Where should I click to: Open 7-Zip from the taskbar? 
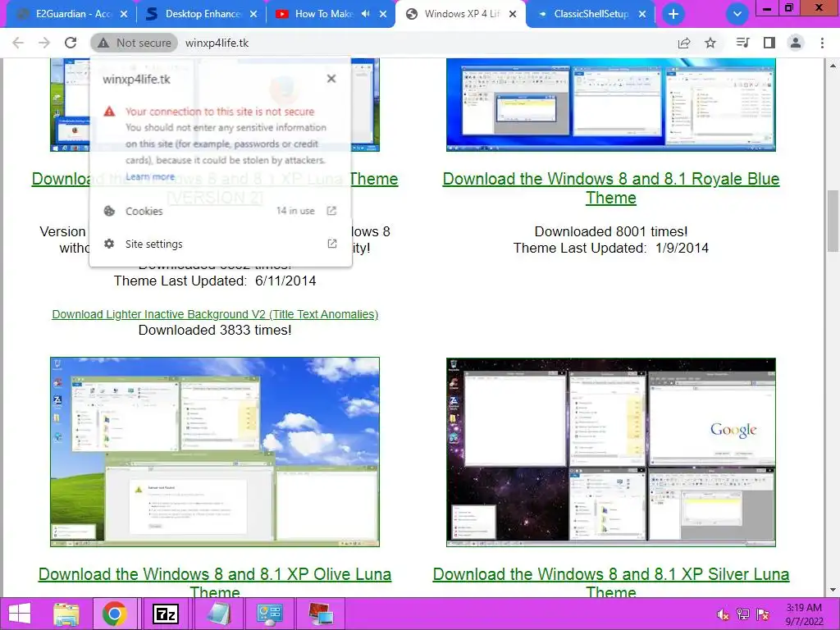166,614
